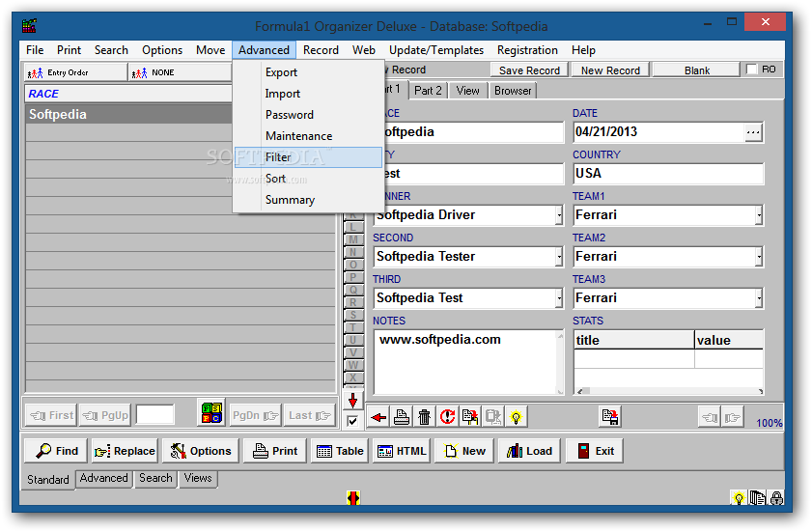The width and height of the screenshot is (812, 532).
Task: Select Sort in Advanced menu
Action: tap(308, 179)
